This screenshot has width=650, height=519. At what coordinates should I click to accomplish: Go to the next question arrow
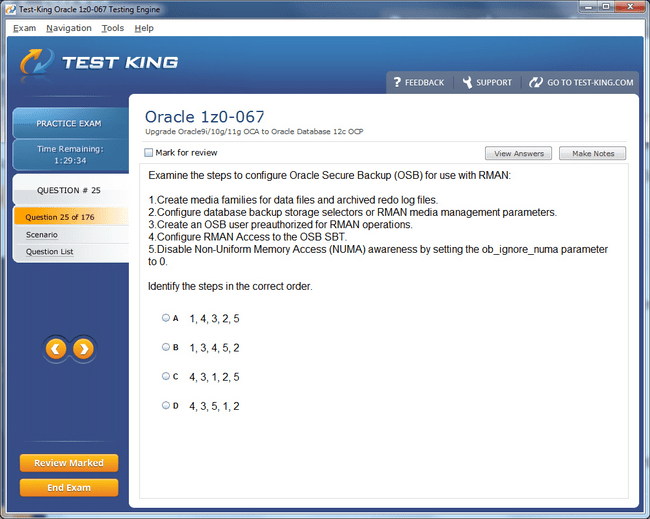(83, 349)
